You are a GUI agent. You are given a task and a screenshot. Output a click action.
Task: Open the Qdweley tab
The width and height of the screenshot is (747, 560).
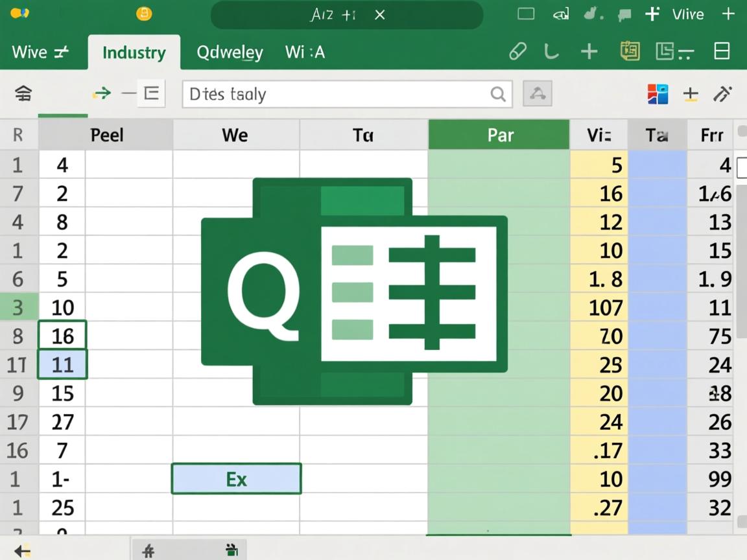click(230, 52)
